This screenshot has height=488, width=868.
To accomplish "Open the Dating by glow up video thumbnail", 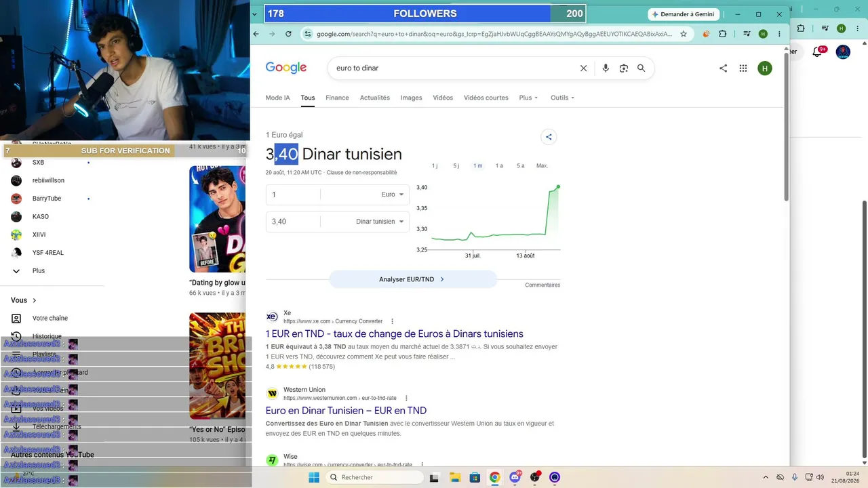I will click(218, 218).
